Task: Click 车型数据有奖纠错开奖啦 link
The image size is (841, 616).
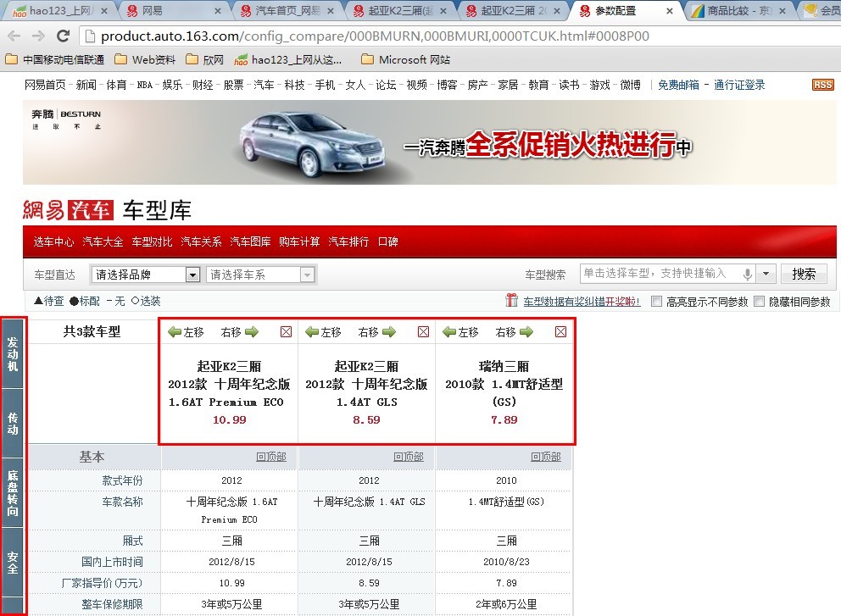Action: click(582, 302)
